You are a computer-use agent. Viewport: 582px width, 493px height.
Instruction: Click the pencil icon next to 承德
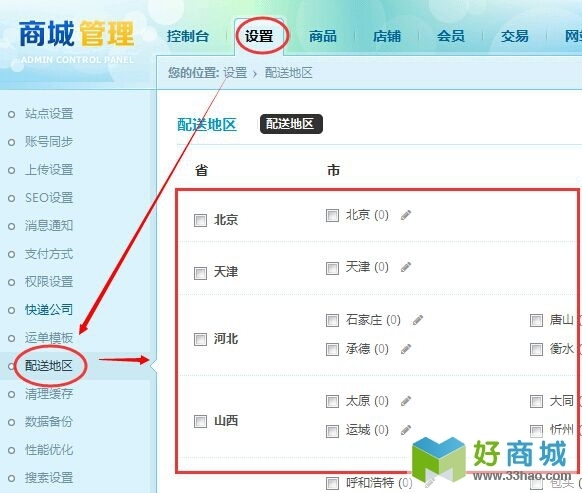point(406,349)
